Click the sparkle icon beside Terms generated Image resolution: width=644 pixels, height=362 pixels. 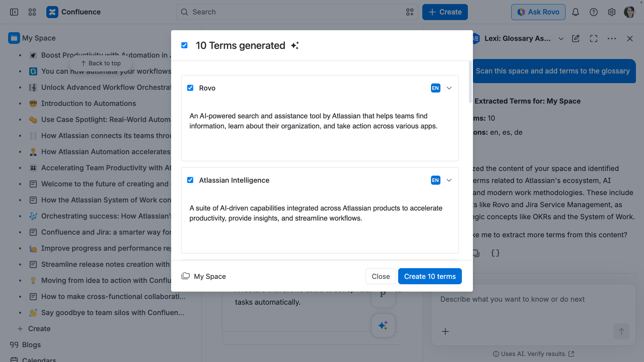(x=295, y=46)
